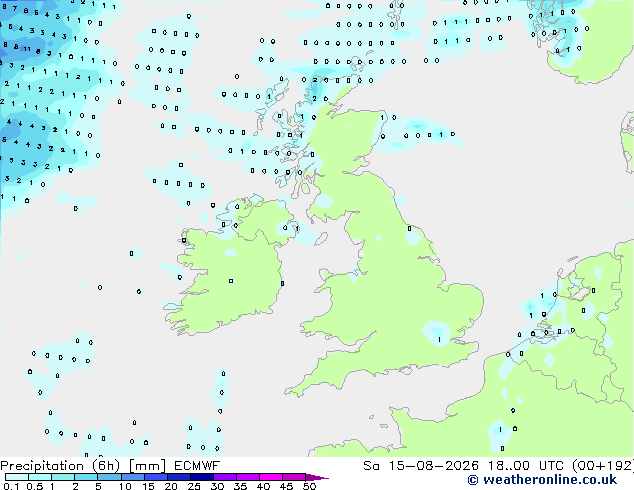The height and width of the screenshot is (490, 634).
Task: Click the 'Precipitation (6h)' title text
Action: tap(60, 466)
